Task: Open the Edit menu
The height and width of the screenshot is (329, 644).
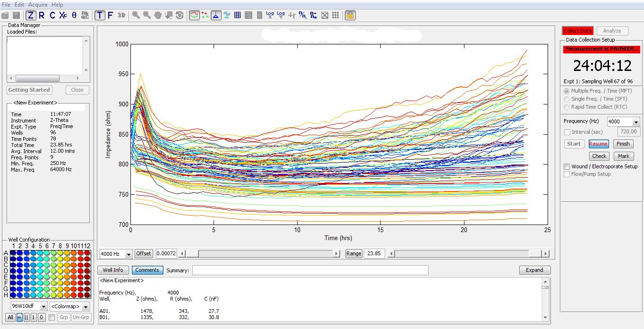Action: (x=19, y=5)
